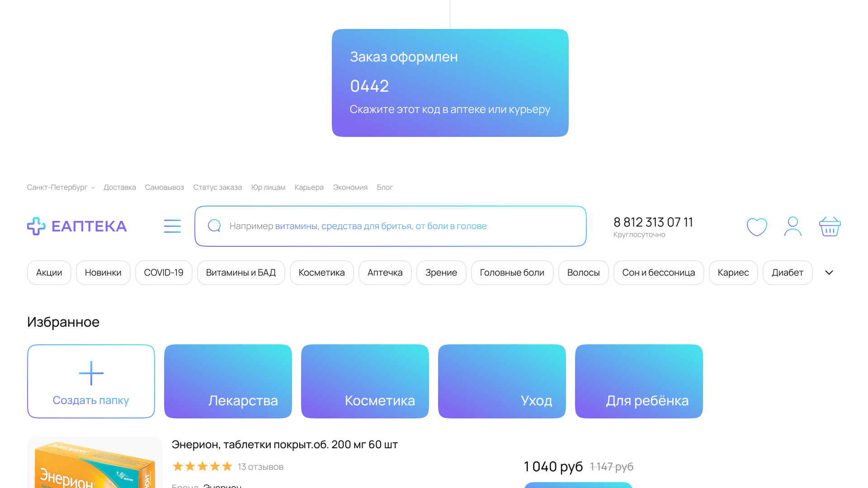Open the shopping basket icon

point(830,226)
